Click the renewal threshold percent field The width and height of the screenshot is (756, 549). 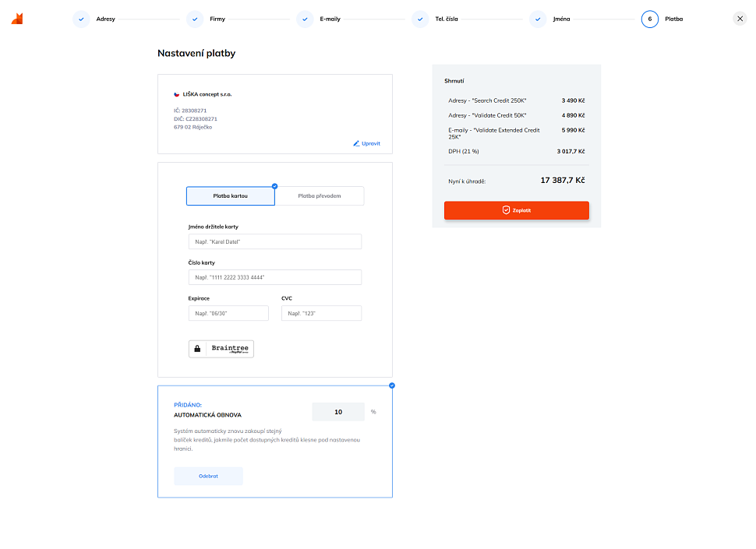[x=338, y=412]
